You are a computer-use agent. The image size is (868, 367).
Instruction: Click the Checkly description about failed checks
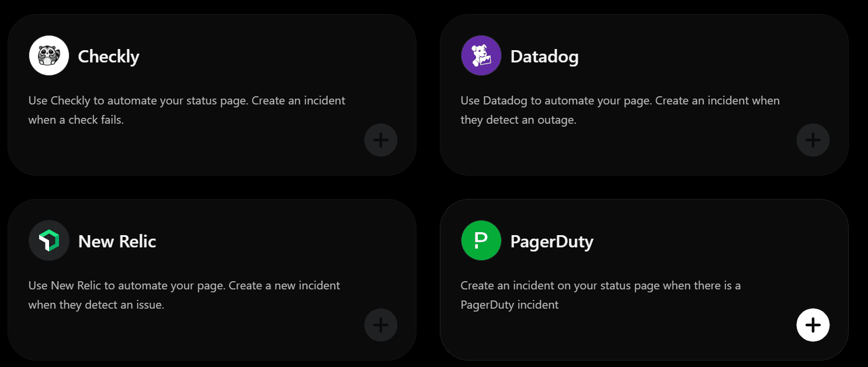(187, 110)
